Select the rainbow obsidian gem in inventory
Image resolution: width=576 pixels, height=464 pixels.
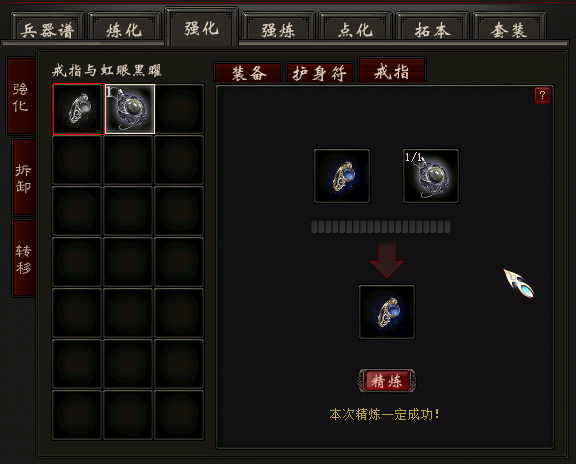point(130,109)
